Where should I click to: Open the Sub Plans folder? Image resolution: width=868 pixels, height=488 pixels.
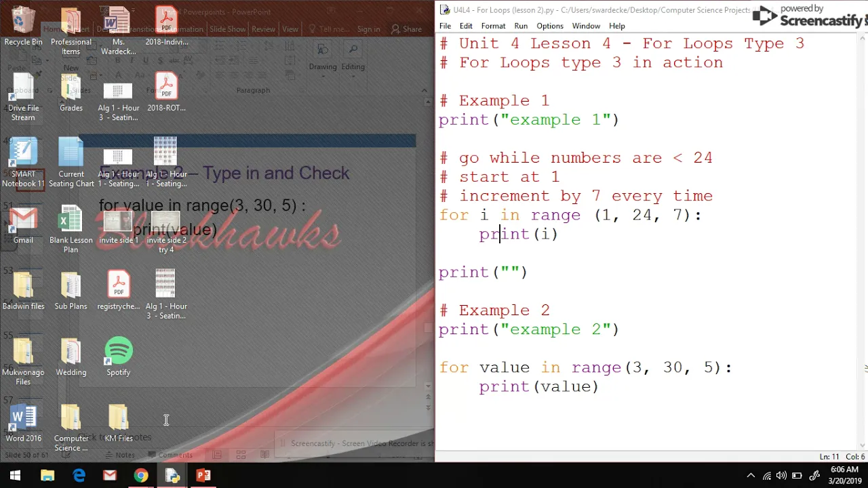click(x=71, y=291)
